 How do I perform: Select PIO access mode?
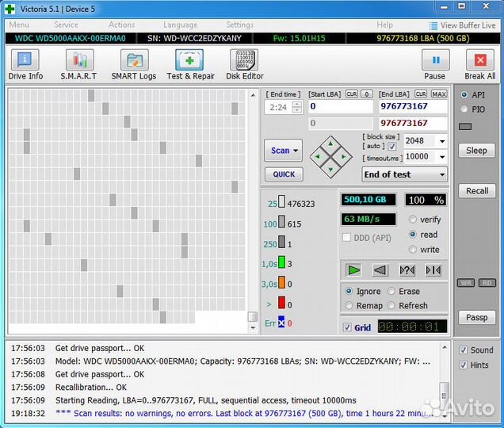[464, 109]
